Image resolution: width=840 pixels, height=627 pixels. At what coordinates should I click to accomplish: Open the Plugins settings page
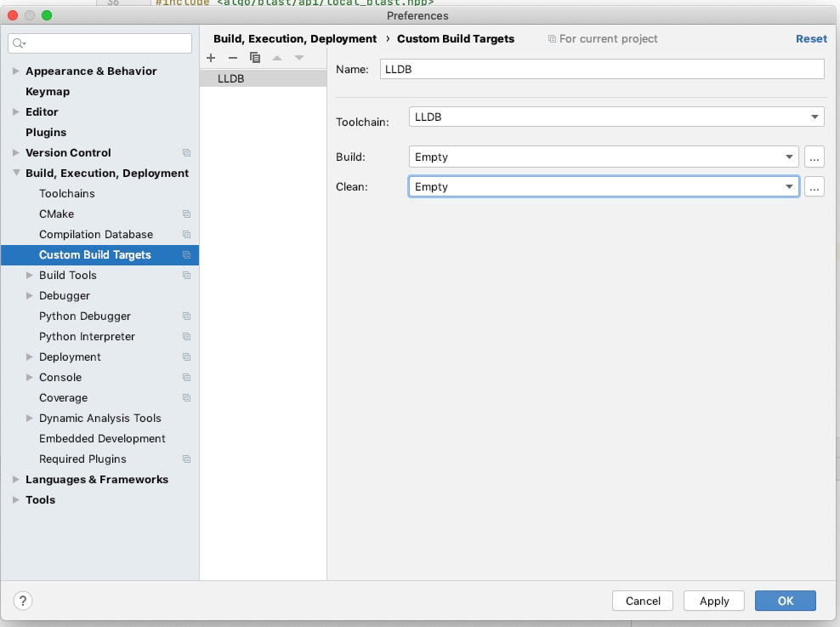46,133
